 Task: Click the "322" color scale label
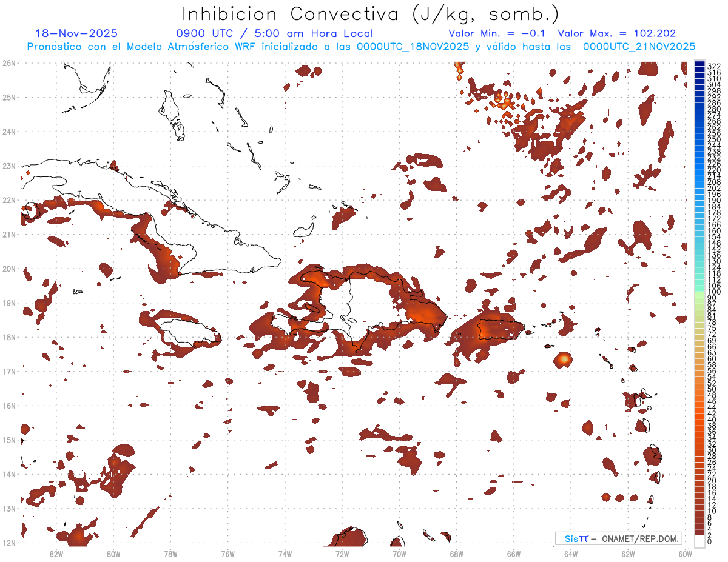pos(713,65)
